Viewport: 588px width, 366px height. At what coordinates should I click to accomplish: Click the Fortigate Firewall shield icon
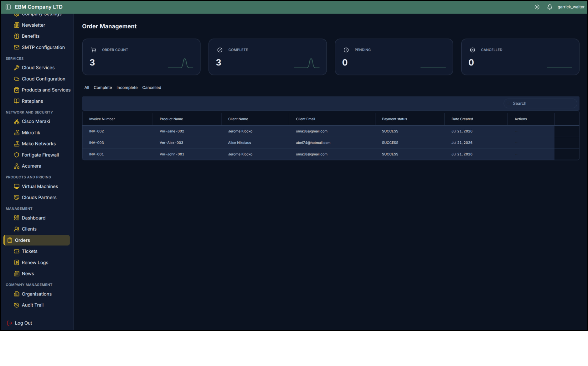[x=17, y=155]
